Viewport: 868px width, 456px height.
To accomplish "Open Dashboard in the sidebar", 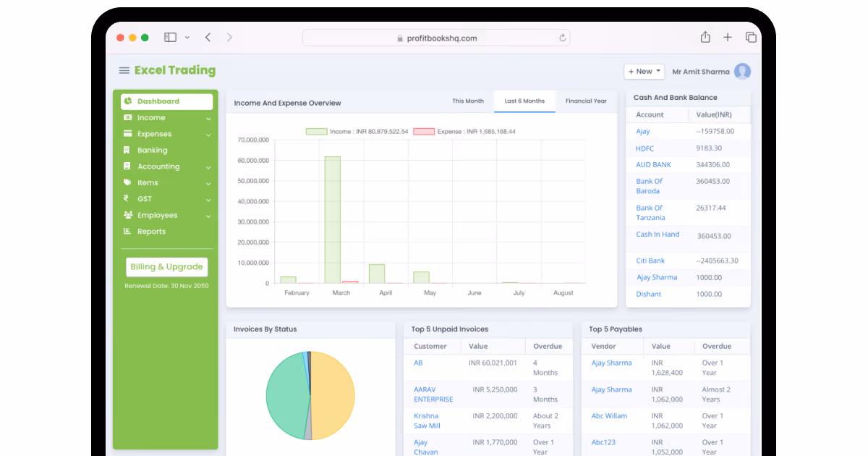I will 167,101.
